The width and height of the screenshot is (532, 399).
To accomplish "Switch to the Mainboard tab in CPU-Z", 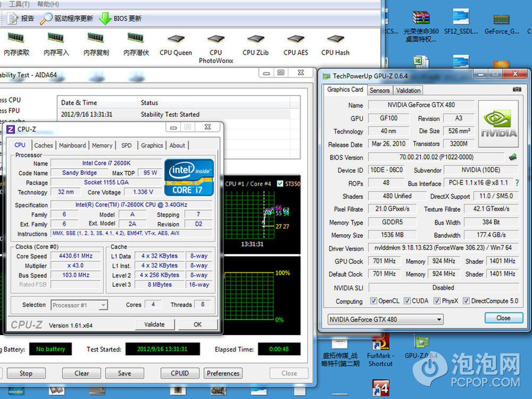I will pyautogui.click(x=72, y=145).
